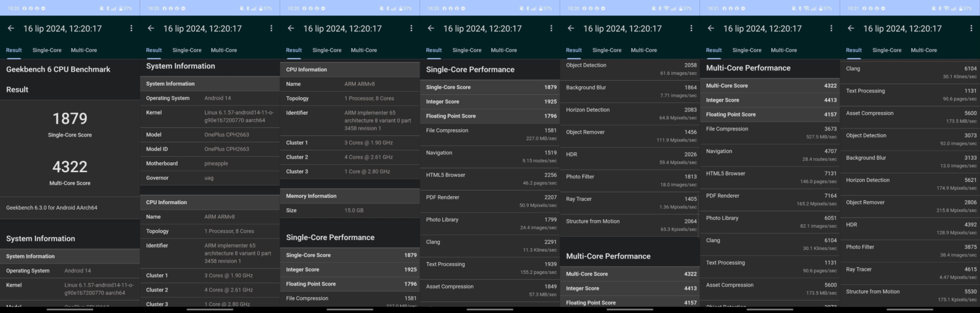The image size is (980, 313).
Task: Select Result tab on screen showing Memory Information
Action: click(294, 50)
